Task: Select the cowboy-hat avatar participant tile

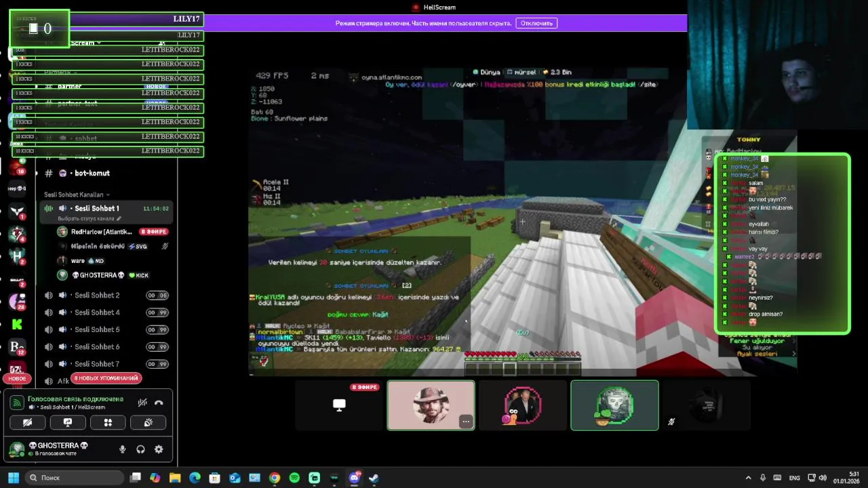Action: pyautogui.click(x=431, y=405)
